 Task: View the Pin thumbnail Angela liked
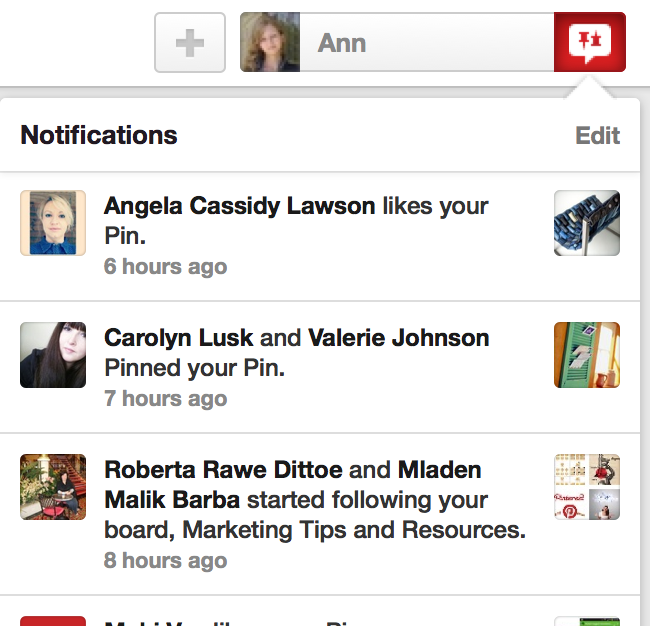point(587,223)
